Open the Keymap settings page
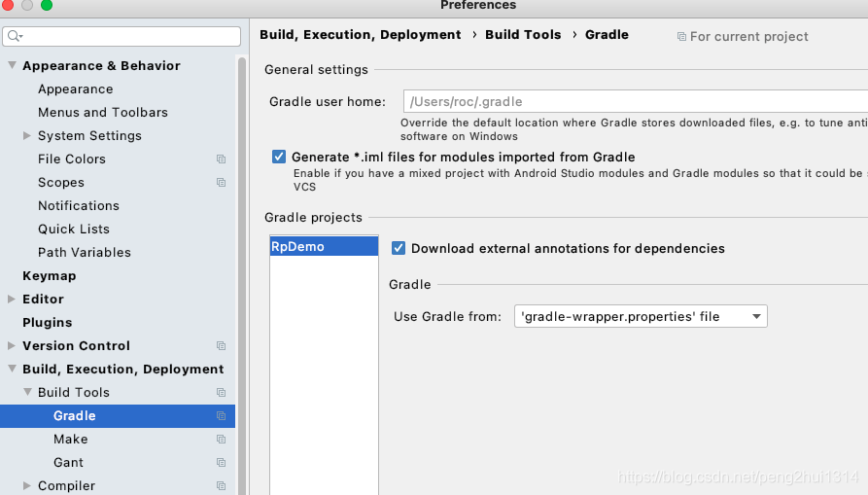The height and width of the screenshot is (495, 868). point(50,276)
